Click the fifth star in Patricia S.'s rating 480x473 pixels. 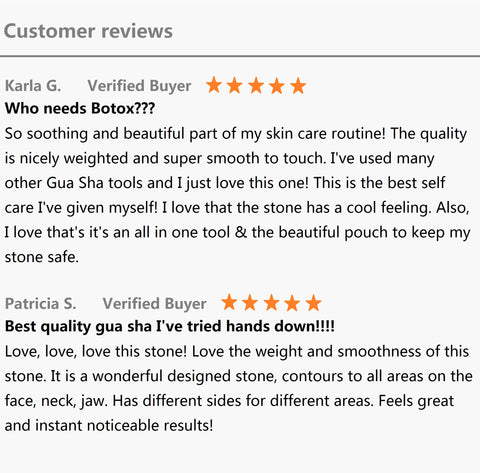click(313, 302)
